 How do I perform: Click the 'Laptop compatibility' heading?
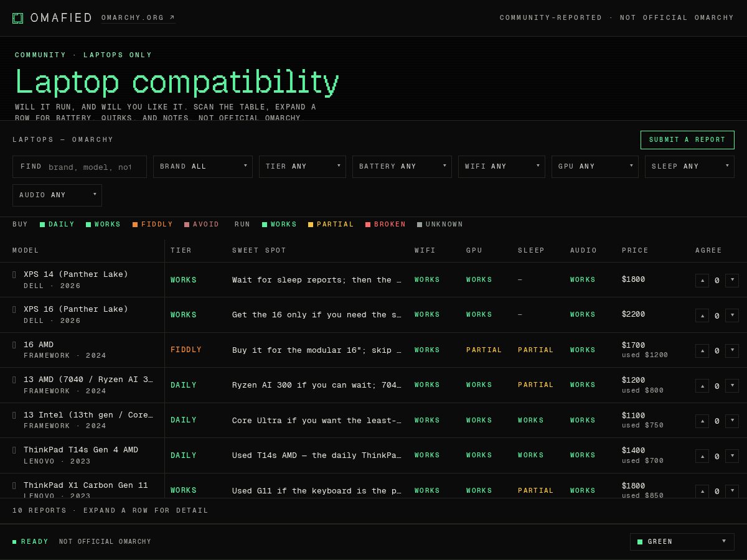tap(177, 82)
